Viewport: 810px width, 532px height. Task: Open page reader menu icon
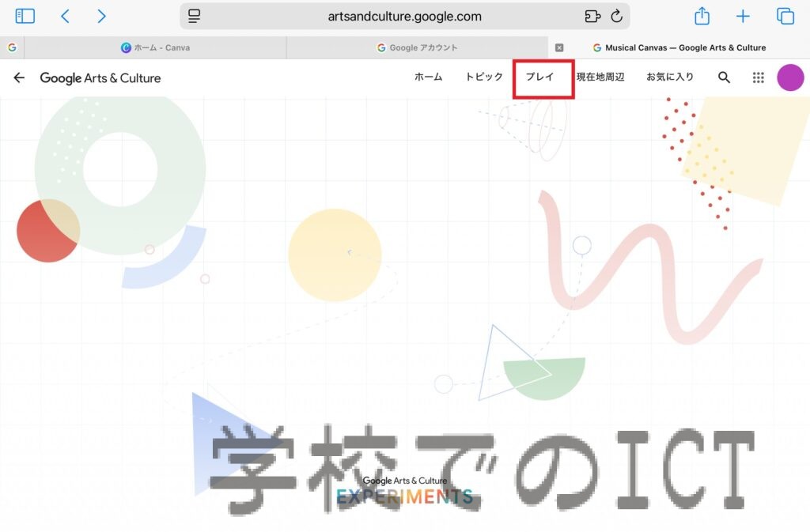click(195, 16)
